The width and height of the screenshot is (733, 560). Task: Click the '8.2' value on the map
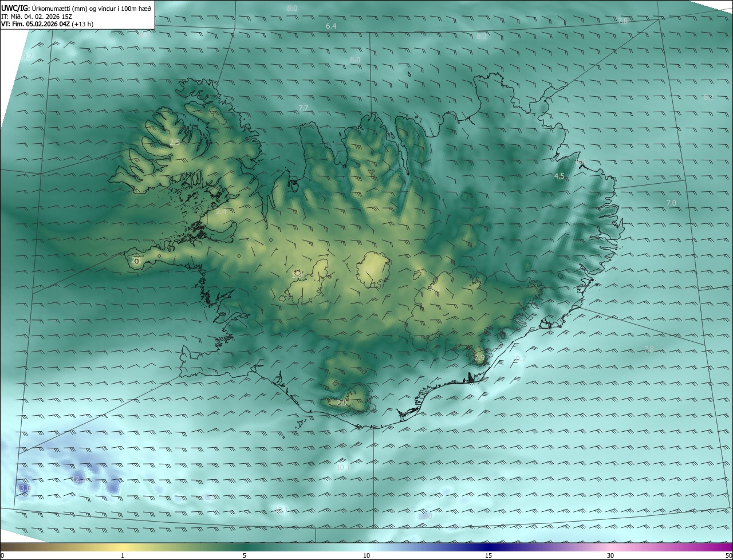(482, 36)
